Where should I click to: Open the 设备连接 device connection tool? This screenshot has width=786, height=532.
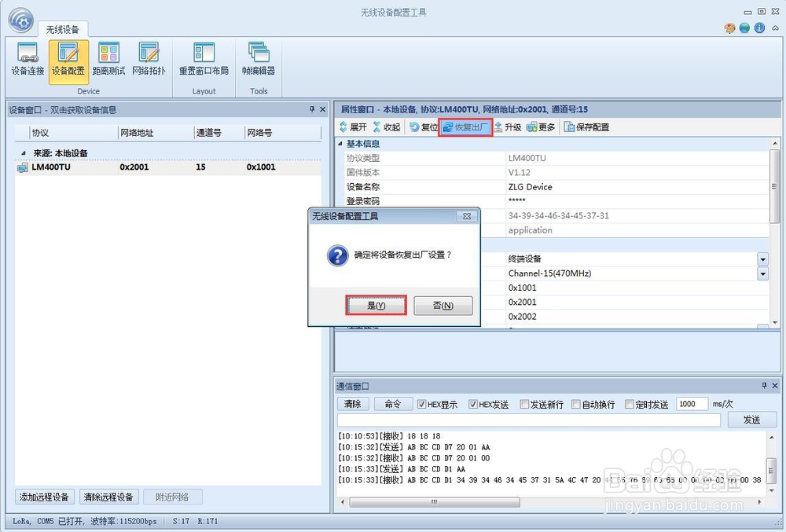click(x=28, y=60)
